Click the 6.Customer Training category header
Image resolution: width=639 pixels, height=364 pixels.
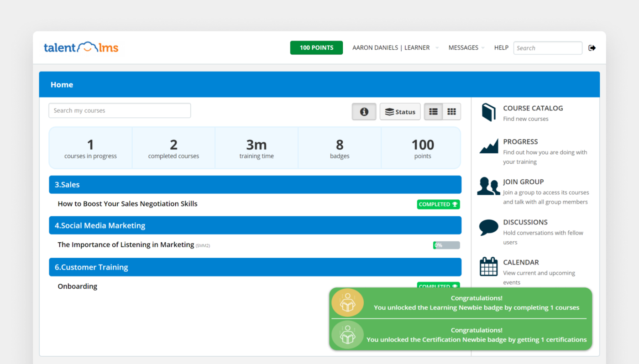tap(255, 267)
